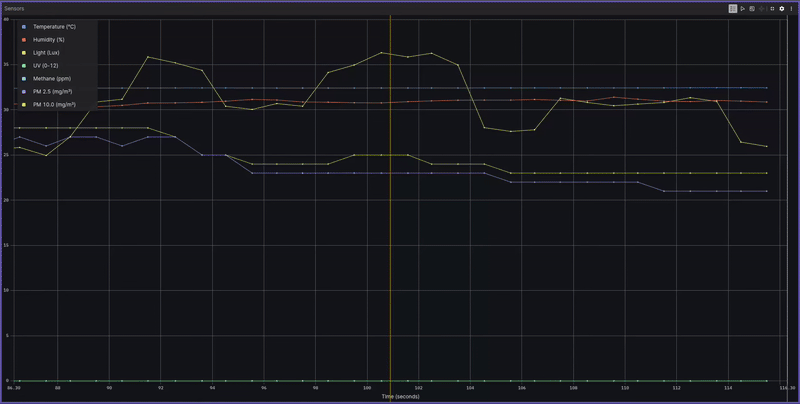The width and height of the screenshot is (800, 404).
Task: Click the Light series peak near 91 seconds
Action: pos(148,57)
